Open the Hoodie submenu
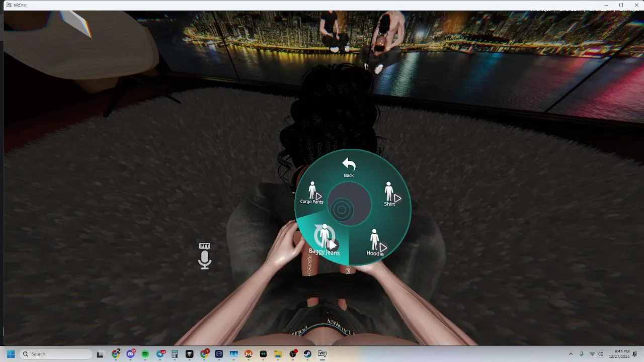644x362 pixels. (x=377, y=243)
